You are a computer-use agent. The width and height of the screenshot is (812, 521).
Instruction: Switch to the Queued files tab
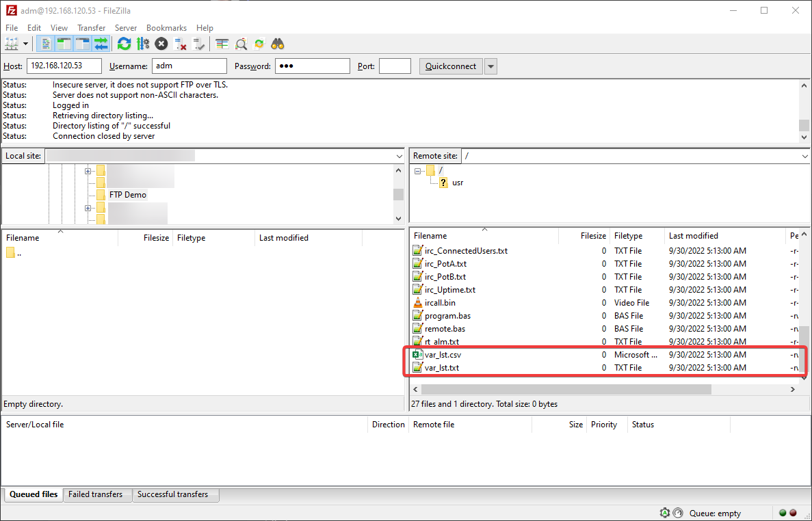(33, 494)
